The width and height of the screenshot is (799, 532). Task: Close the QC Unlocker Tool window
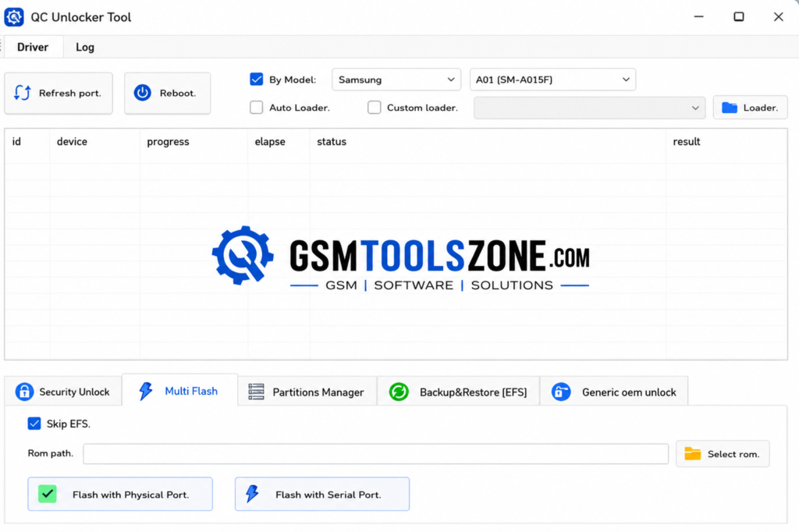click(x=778, y=17)
